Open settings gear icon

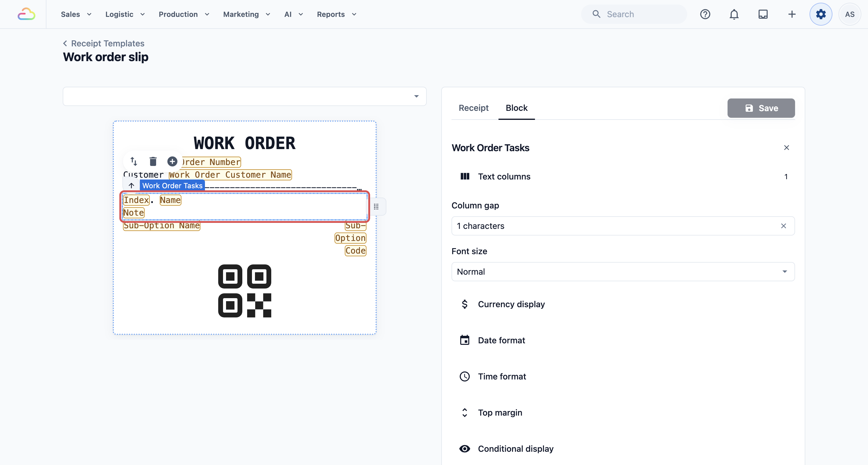821,14
